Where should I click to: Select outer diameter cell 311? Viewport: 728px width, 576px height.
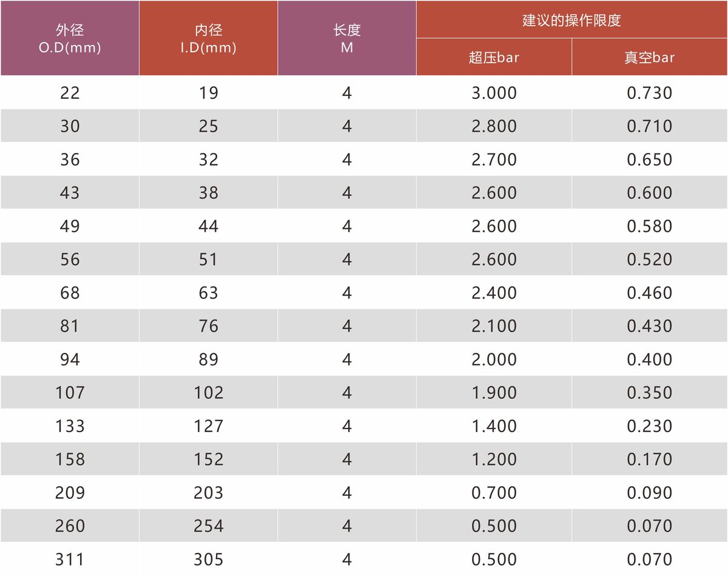click(70, 559)
